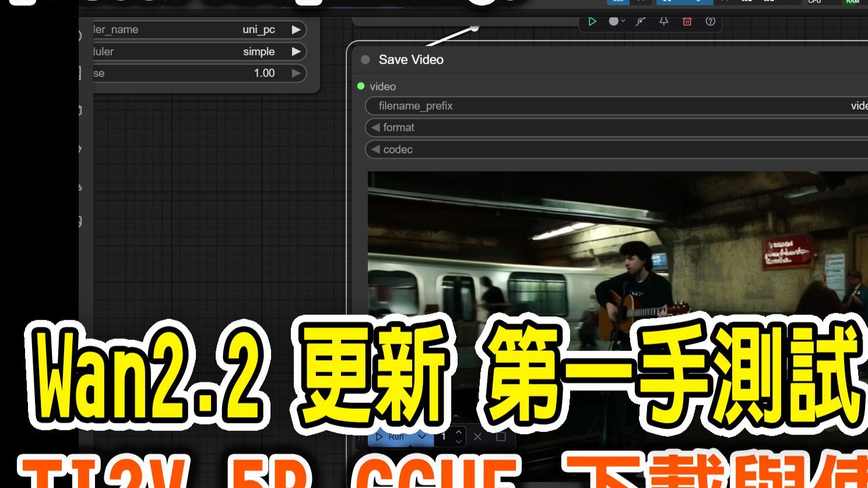Viewport: 868px width, 488px height.
Task: Click the square clear queue icon
Action: click(x=501, y=437)
